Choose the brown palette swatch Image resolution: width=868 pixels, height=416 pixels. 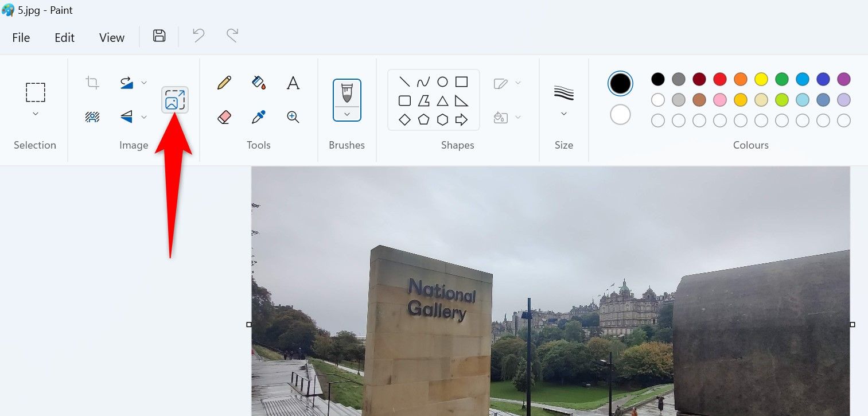699,100
